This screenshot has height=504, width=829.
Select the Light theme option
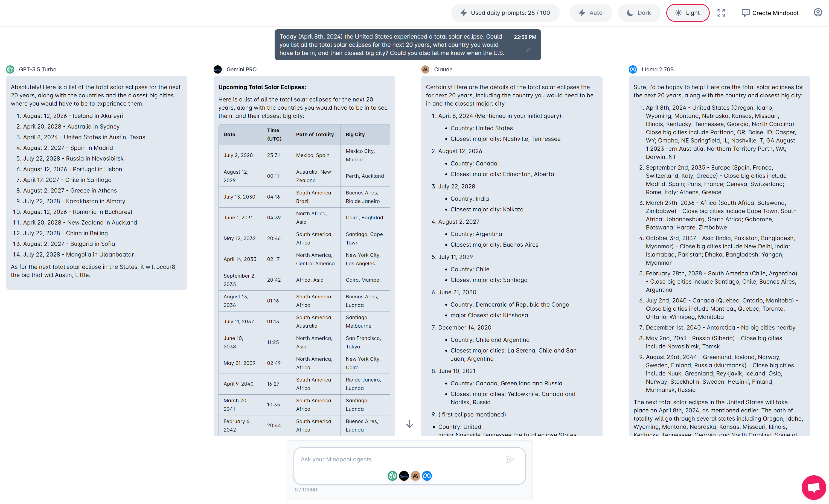point(688,13)
